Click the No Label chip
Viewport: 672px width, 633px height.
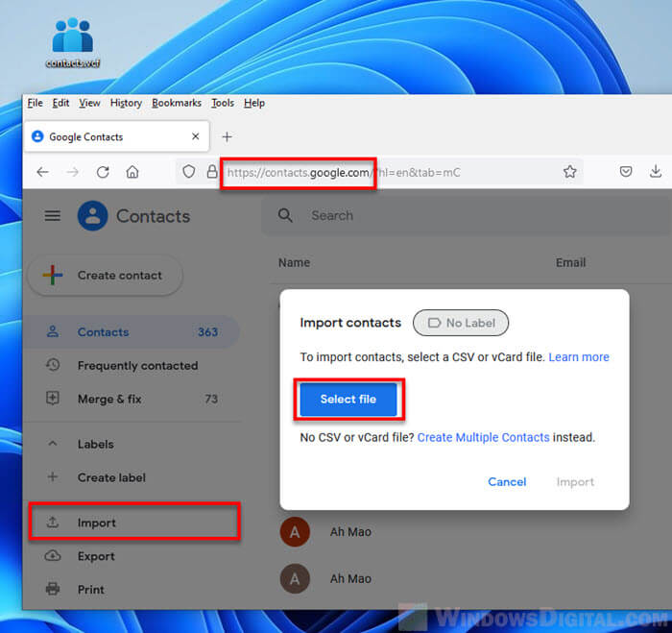click(x=461, y=323)
